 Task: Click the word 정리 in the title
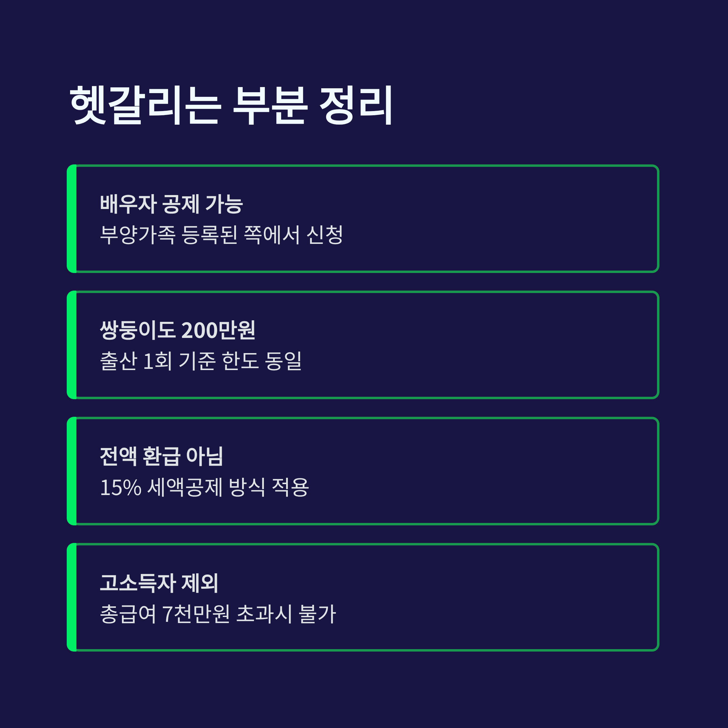coord(356,105)
